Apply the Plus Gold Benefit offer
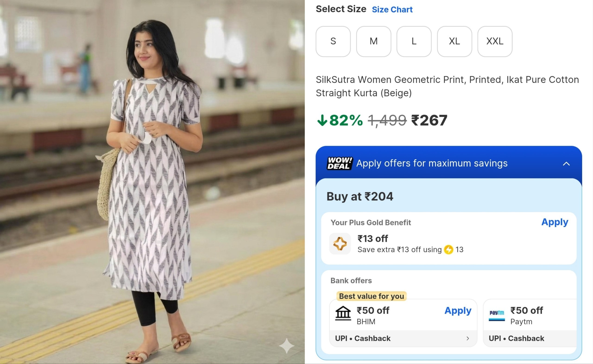 pyautogui.click(x=555, y=222)
